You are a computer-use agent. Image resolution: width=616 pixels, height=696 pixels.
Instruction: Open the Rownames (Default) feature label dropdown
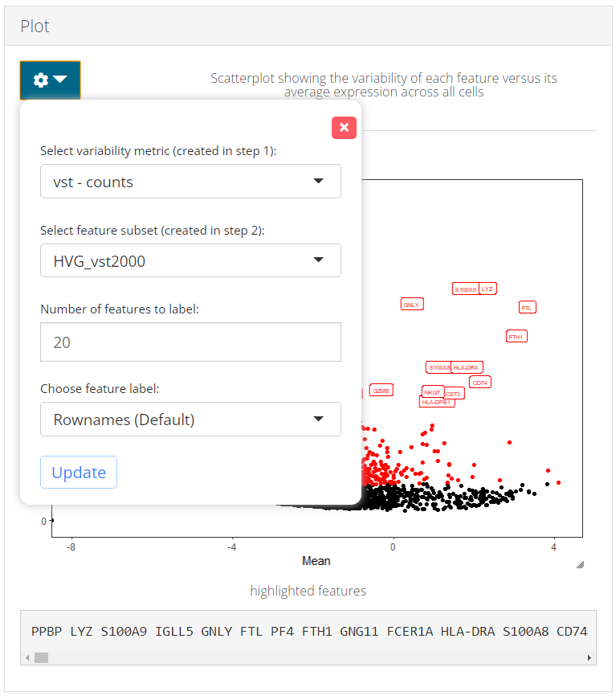tap(190, 420)
